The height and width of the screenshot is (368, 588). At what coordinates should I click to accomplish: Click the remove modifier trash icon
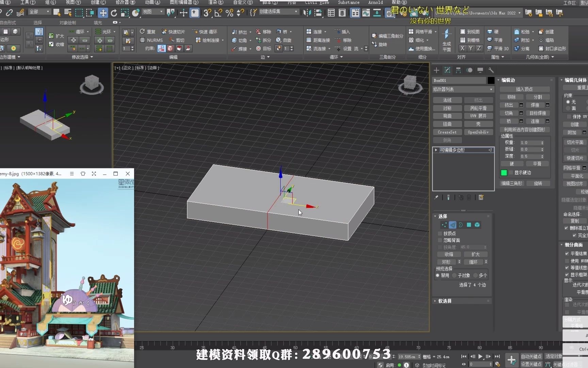tap(470, 197)
